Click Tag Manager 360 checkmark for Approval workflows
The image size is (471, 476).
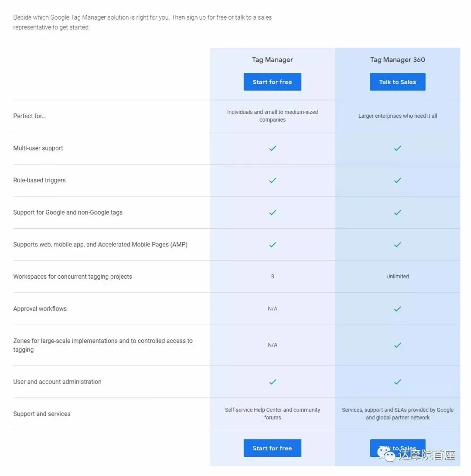(398, 309)
